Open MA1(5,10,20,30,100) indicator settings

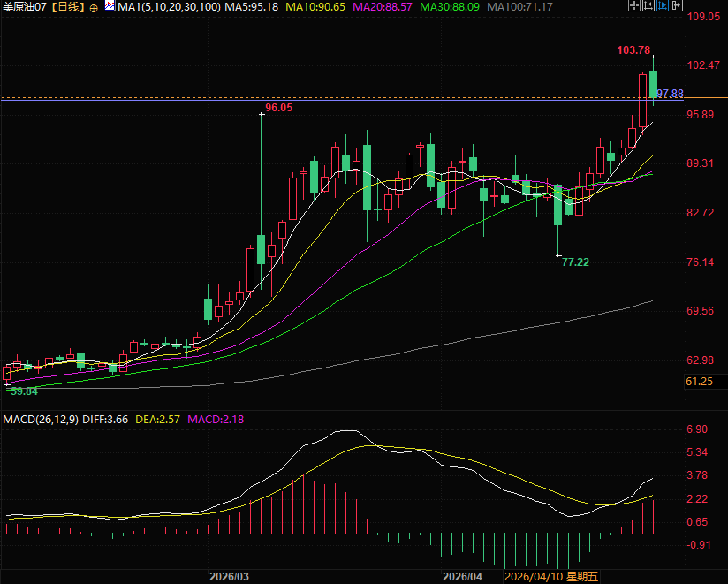(x=169, y=7)
